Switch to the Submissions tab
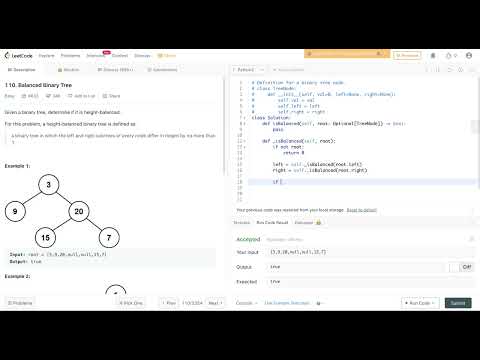The image size is (480, 360). pyautogui.click(x=162, y=70)
